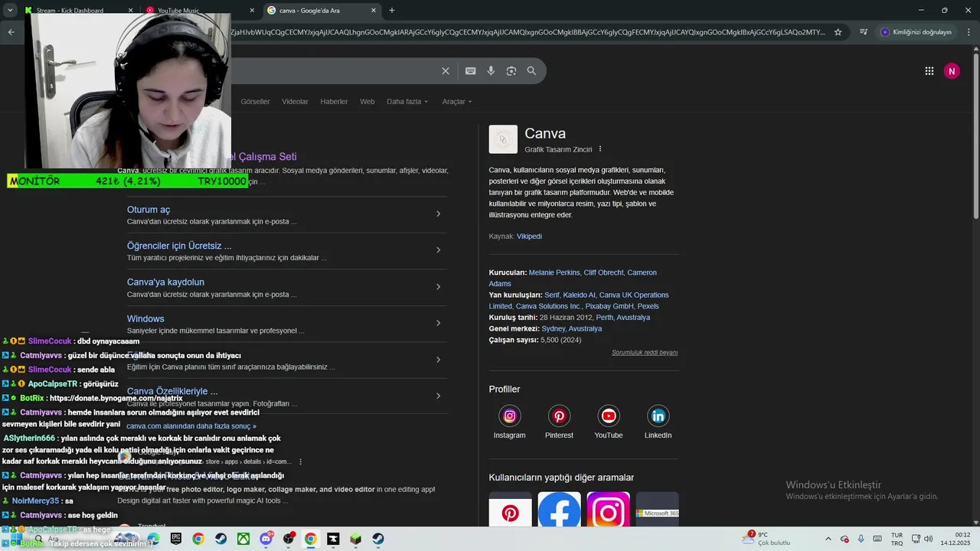This screenshot has width=980, height=551.
Task: Open the Microsoft 365 related search thumbnail
Action: tap(658, 510)
